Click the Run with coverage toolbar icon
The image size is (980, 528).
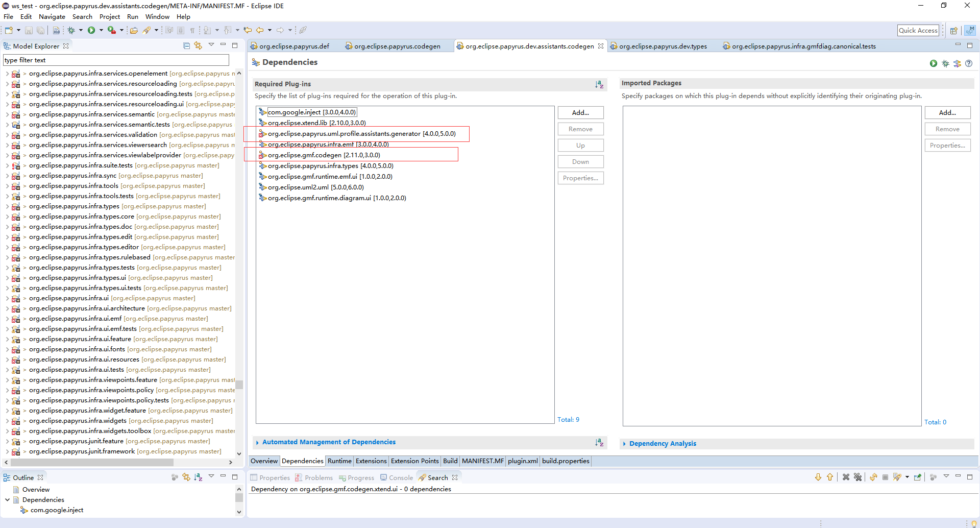(111, 30)
